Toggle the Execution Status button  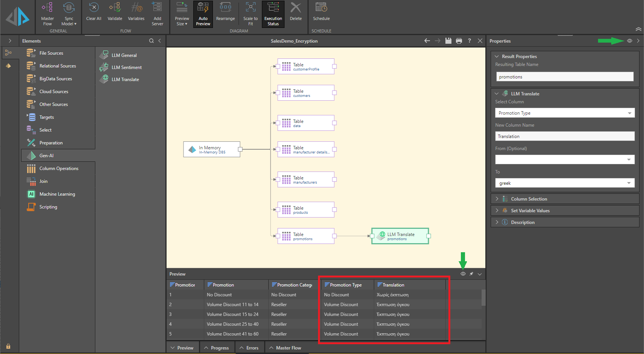tap(273, 14)
